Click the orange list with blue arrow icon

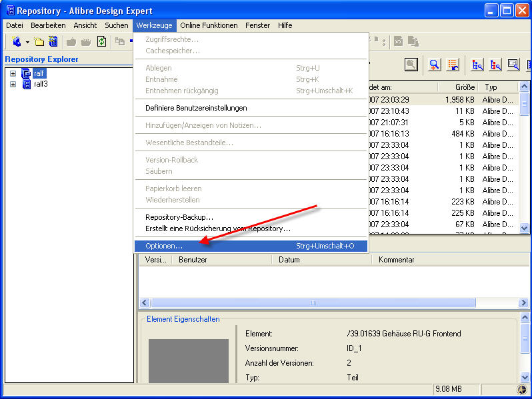point(453,64)
